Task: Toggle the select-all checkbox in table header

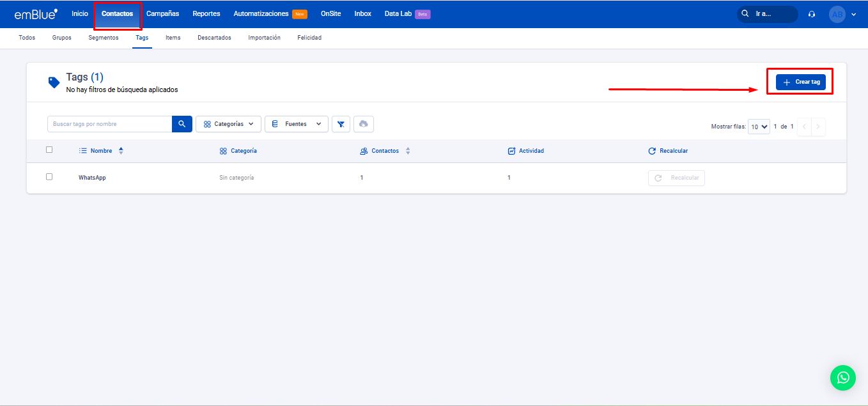Action: (49, 150)
